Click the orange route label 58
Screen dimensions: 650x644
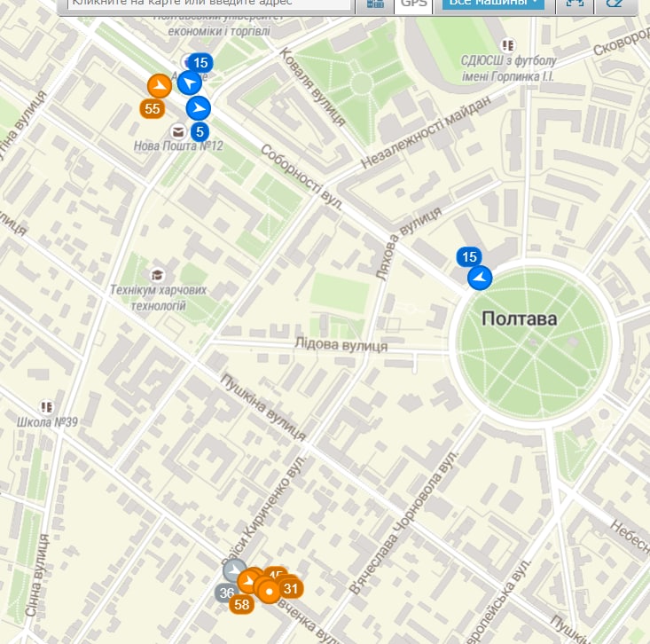pos(242,604)
